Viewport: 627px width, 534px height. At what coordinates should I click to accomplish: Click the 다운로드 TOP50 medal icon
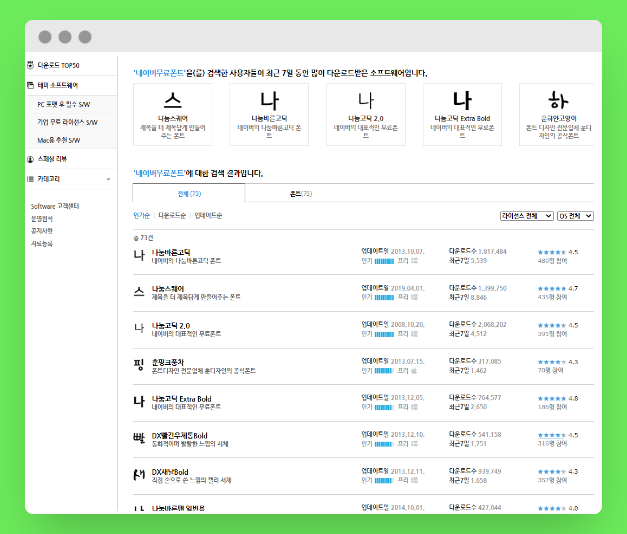click(x=30, y=65)
